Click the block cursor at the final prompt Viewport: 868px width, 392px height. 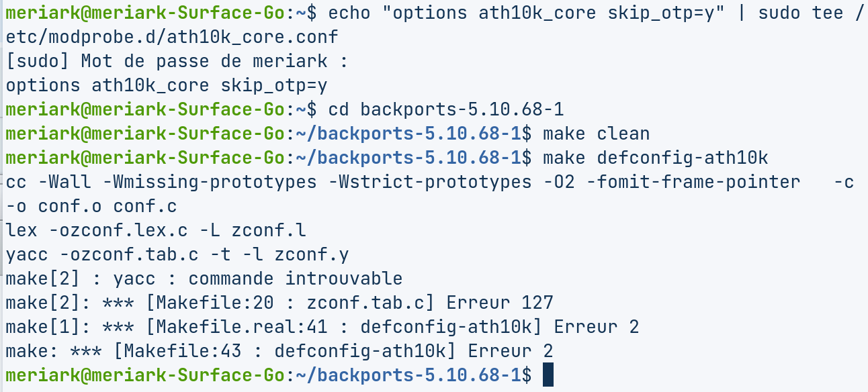tap(548, 375)
